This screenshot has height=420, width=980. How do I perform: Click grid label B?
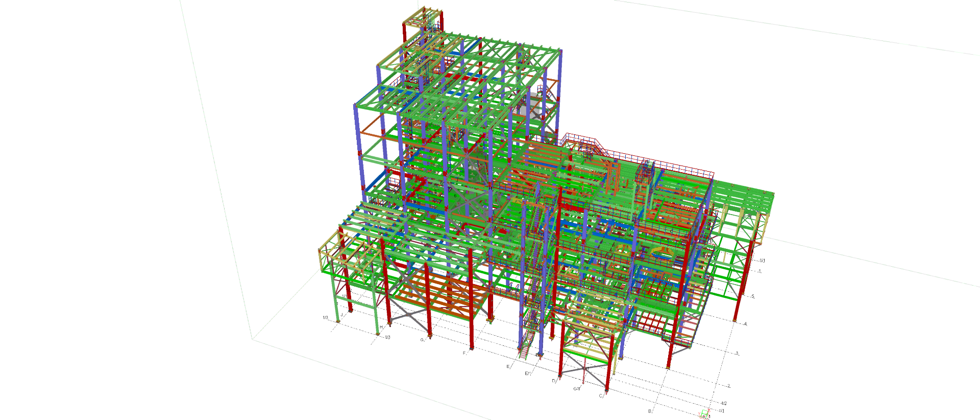[650, 411]
